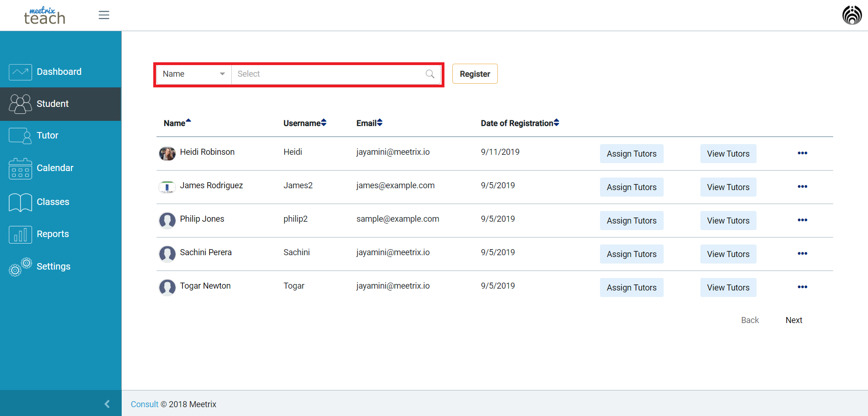Click the Settings gears icon
The width and height of the screenshot is (868, 416).
tap(20, 267)
